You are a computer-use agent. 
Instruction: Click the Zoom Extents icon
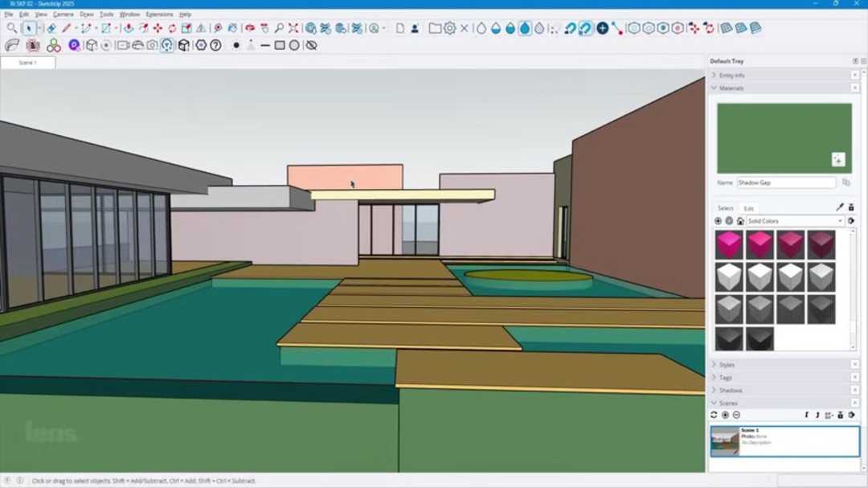coord(293,28)
